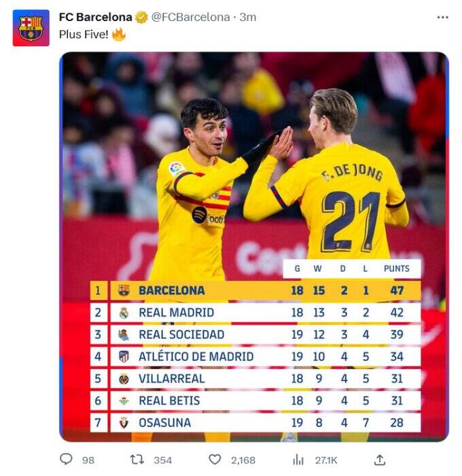Click the 354 reposts count
This screenshot has height=476, width=462.
[162, 460]
